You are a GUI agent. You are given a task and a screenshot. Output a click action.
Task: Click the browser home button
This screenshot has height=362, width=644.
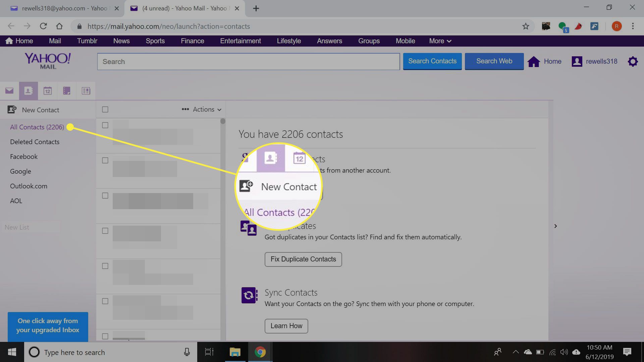click(59, 26)
